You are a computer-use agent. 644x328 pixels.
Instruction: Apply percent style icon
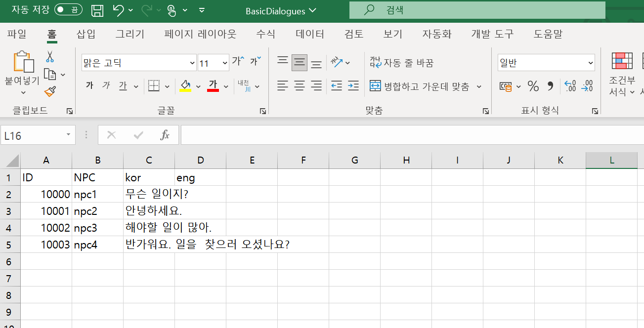[x=533, y=86]
